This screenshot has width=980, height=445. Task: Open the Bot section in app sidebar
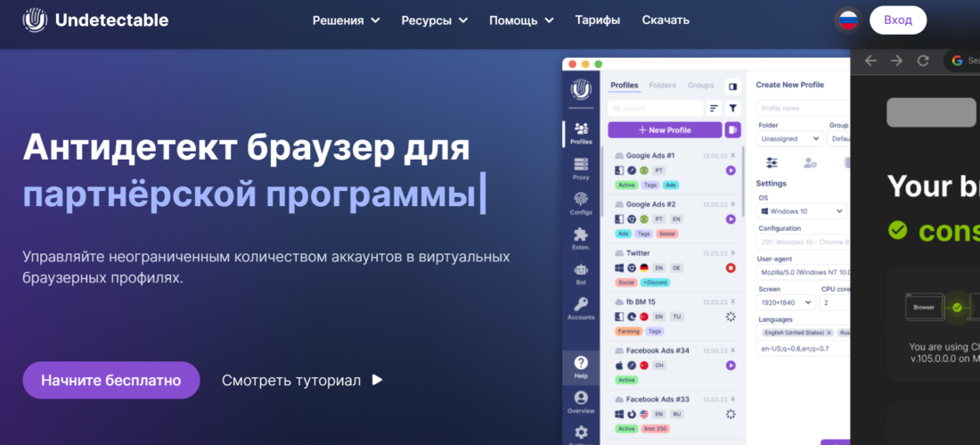pyautogui.click(x=581, y=274)
